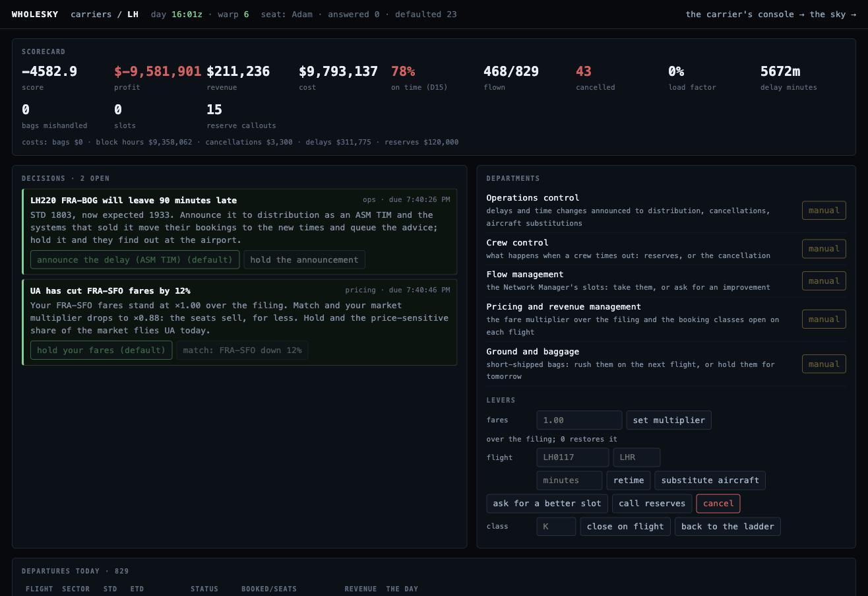Click the fares multiplier input field
The image size is (868, 596).
click(x=579, y=420)
